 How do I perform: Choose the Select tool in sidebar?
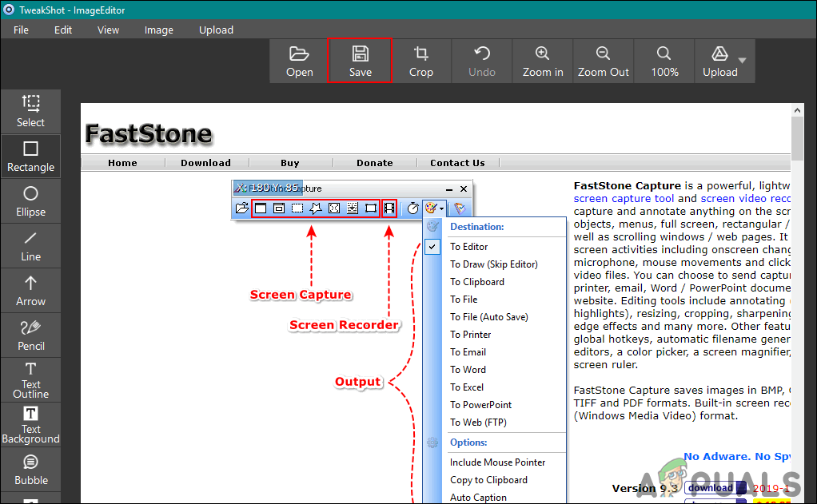click(30, 111)
